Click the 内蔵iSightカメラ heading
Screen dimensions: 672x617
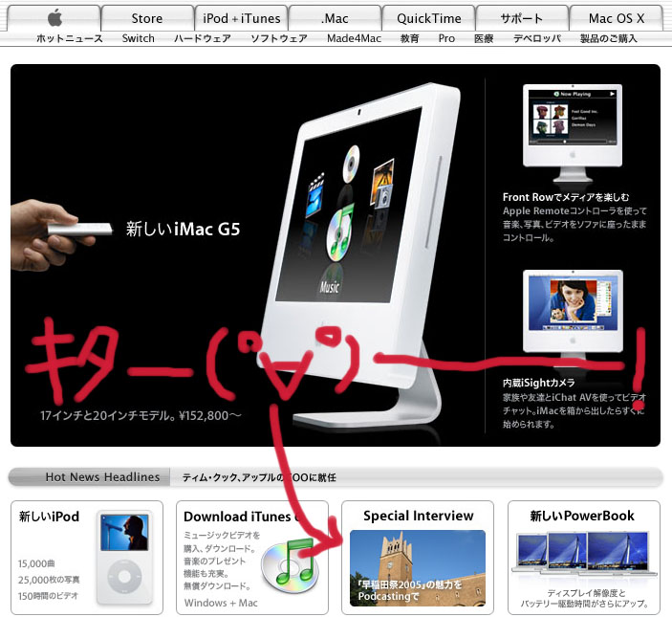(539, 383)
